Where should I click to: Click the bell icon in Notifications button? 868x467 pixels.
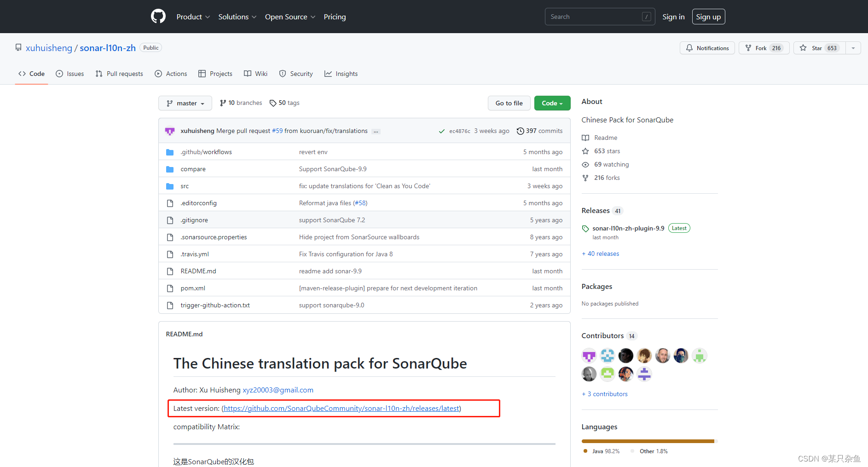(689, 48)
